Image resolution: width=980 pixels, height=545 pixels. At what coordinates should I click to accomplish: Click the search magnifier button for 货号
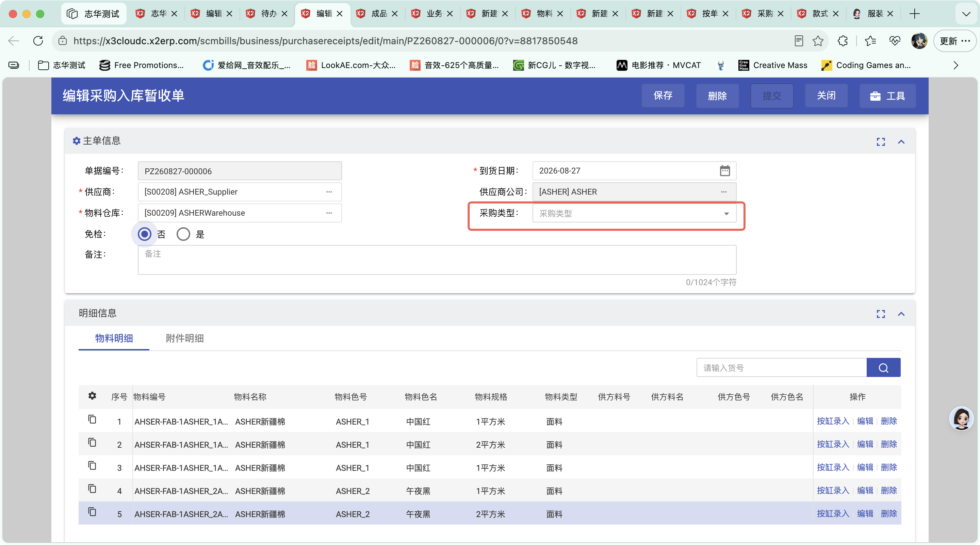883,368
